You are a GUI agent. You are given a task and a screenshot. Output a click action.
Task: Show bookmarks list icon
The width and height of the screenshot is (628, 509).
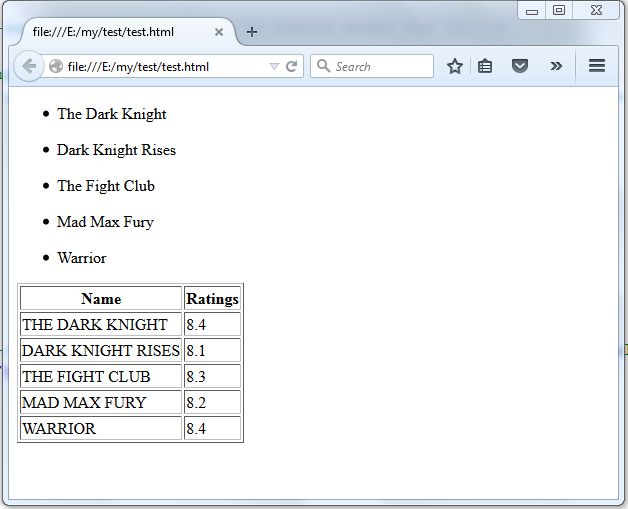[x=485, y=66]
